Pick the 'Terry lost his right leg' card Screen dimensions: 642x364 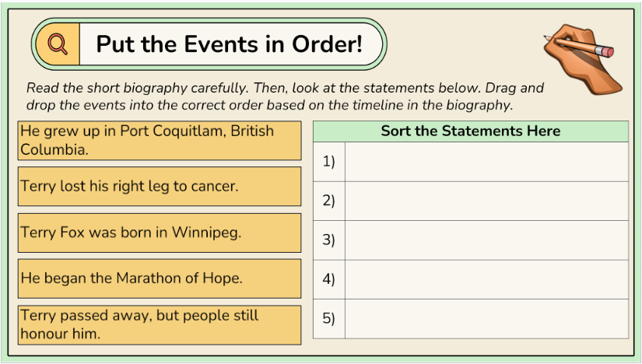pyautogui.click(x=159, y=187)
